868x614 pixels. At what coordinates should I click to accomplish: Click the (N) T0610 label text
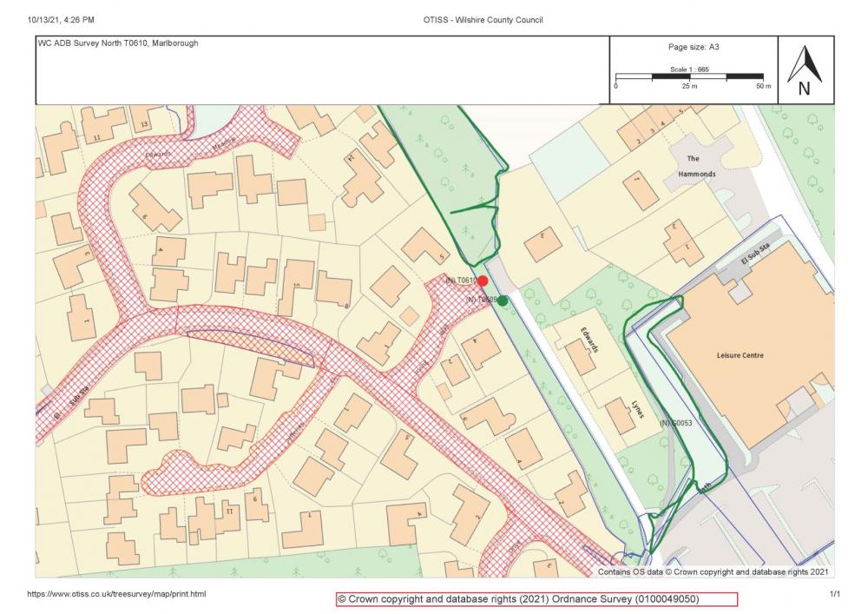pyautogui.click(x=460, y=281)
